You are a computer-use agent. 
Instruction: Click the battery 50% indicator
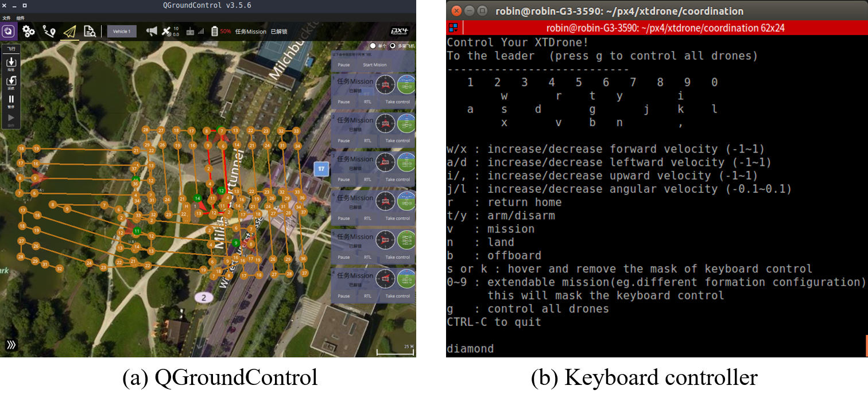click(x=221, y=32)
